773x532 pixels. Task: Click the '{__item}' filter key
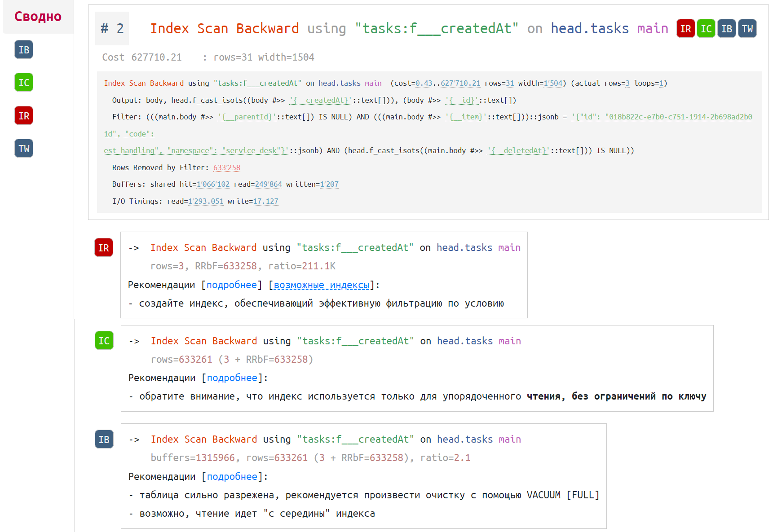tap(466, 117)
